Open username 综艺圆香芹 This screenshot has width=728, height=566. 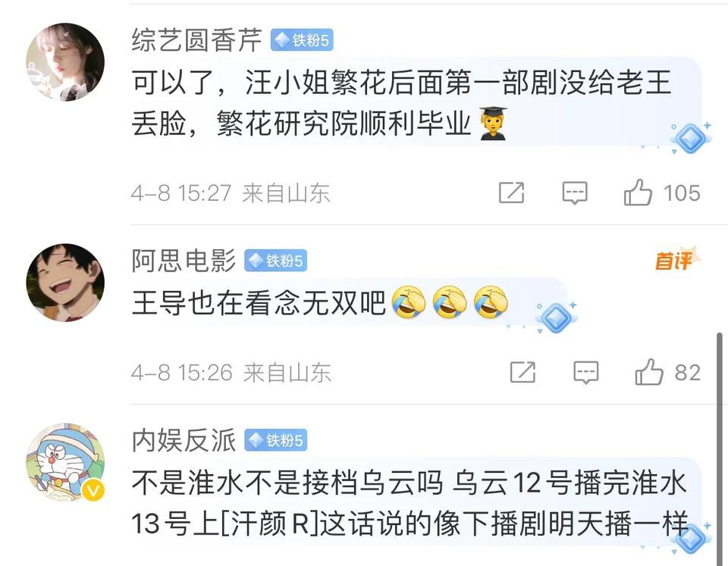click(197, 40)
